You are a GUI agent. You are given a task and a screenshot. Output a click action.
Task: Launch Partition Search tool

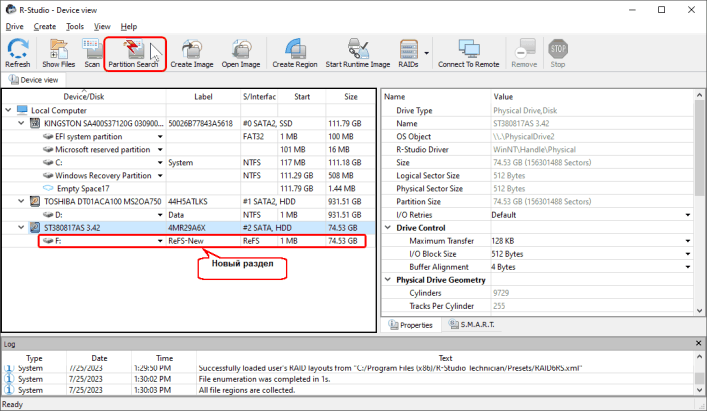click(x=133, y=49)
